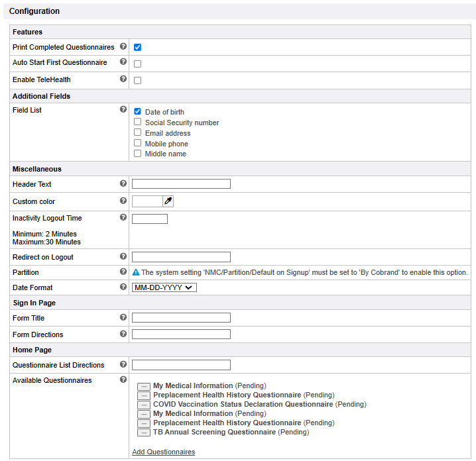Image resolution: width=476 pixels, height=461 pixels.
Task: Remove TB Annual Screening Questionnaire with minus button
Action: (144, 433)
